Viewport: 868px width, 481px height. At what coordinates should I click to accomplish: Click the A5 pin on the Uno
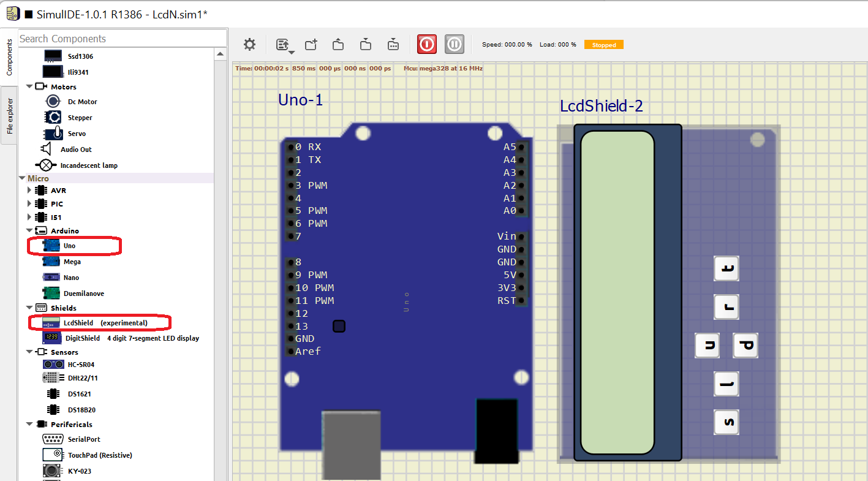click(x=521, y=147)
